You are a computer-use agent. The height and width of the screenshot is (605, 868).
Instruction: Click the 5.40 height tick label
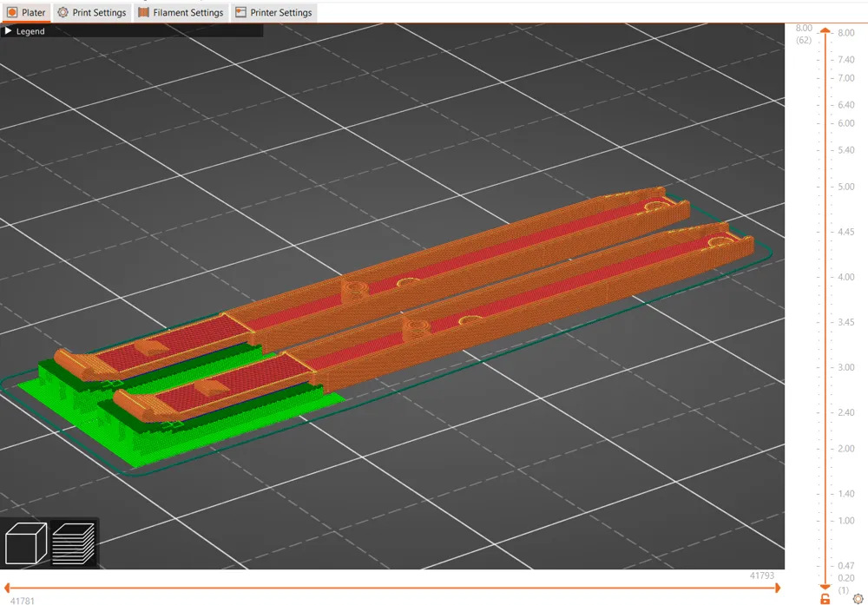(x=845, y=150)
